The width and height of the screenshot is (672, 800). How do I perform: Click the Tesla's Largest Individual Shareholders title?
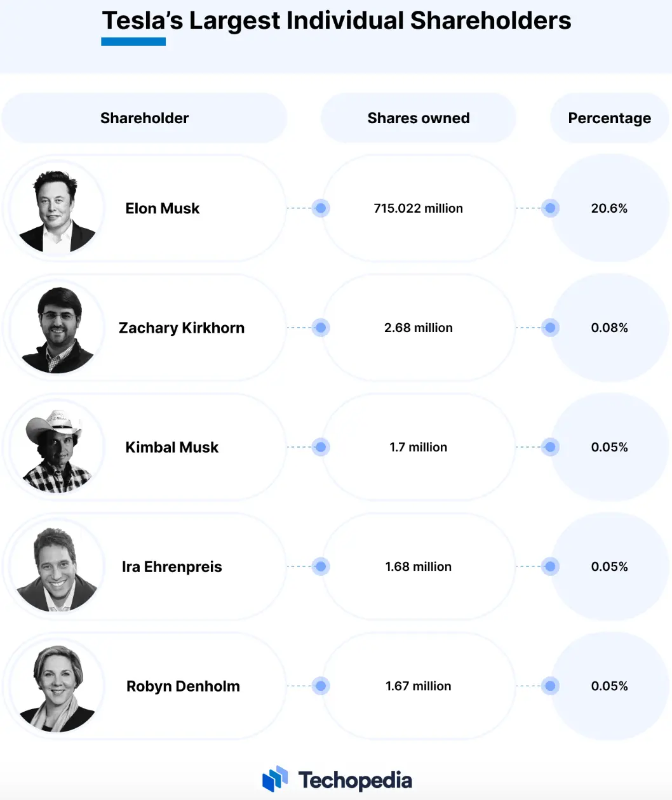[x=337, y=20]
